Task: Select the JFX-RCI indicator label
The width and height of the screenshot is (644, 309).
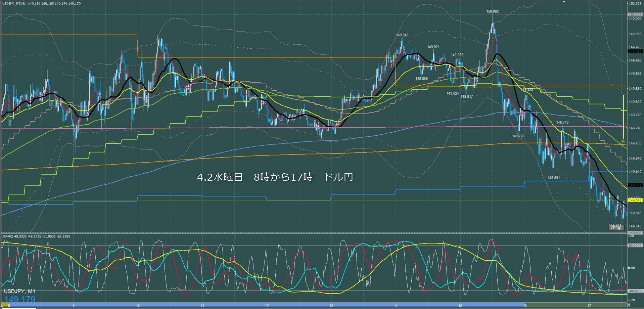Action: (8, 236)
